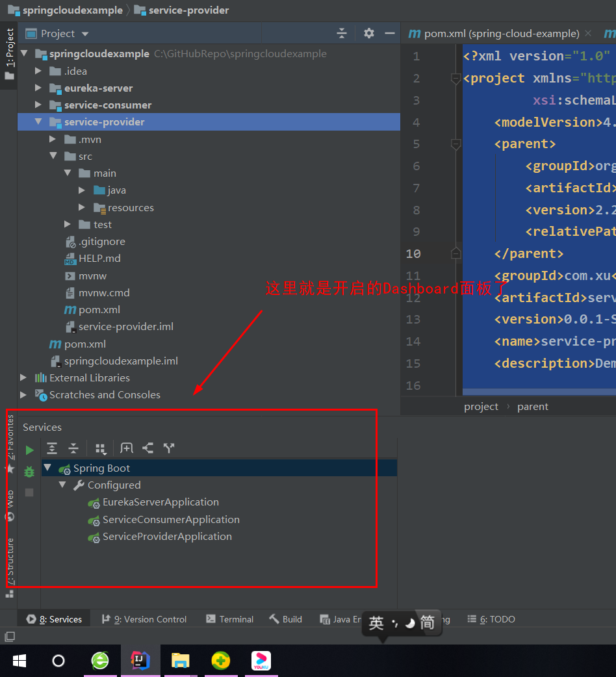Screen dimensions: 616x677
Task: Open IntelliJ IDEA from the taskbar
Action: point(140,661)
